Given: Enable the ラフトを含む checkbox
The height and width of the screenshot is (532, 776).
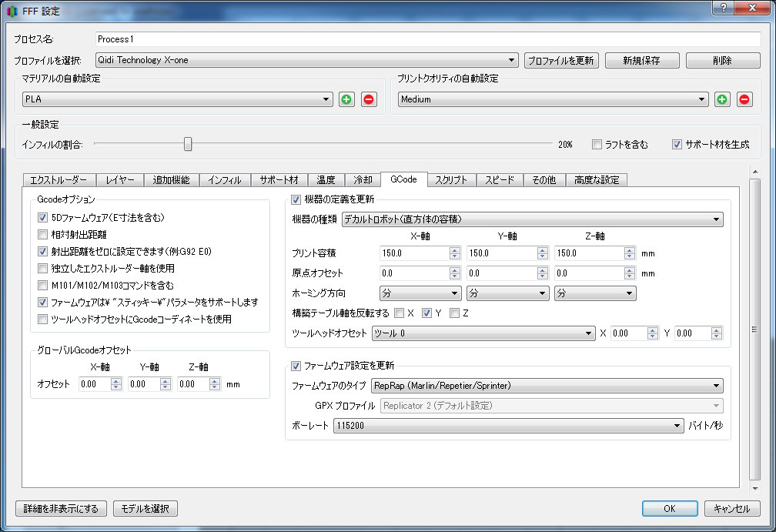Looking at the screenshot, I should (597, 144).
